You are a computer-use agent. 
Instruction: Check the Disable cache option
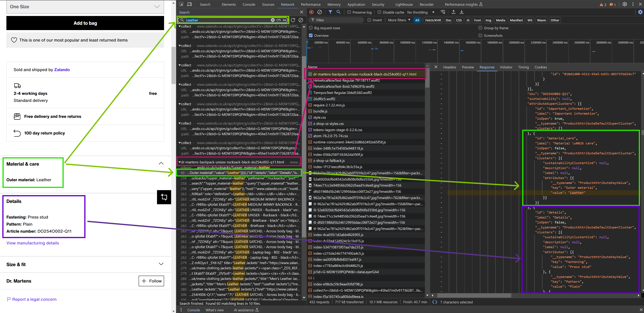point(379,12)
